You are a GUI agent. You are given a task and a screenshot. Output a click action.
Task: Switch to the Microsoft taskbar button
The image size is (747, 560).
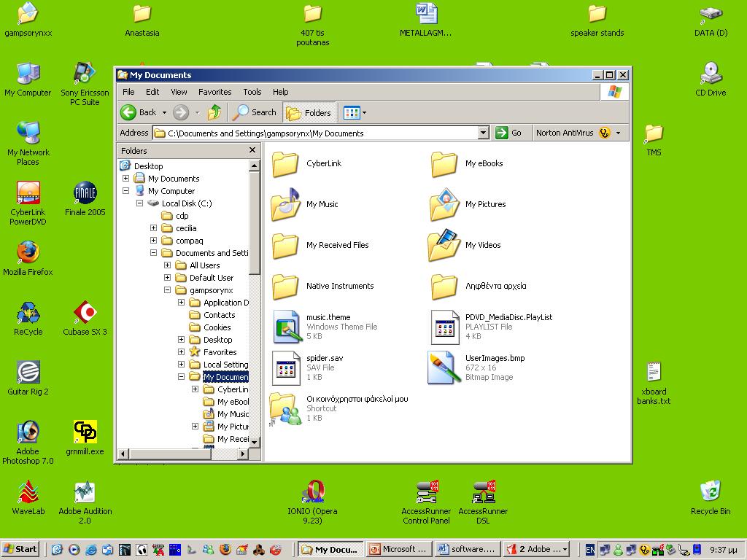[x=399, y=550]
